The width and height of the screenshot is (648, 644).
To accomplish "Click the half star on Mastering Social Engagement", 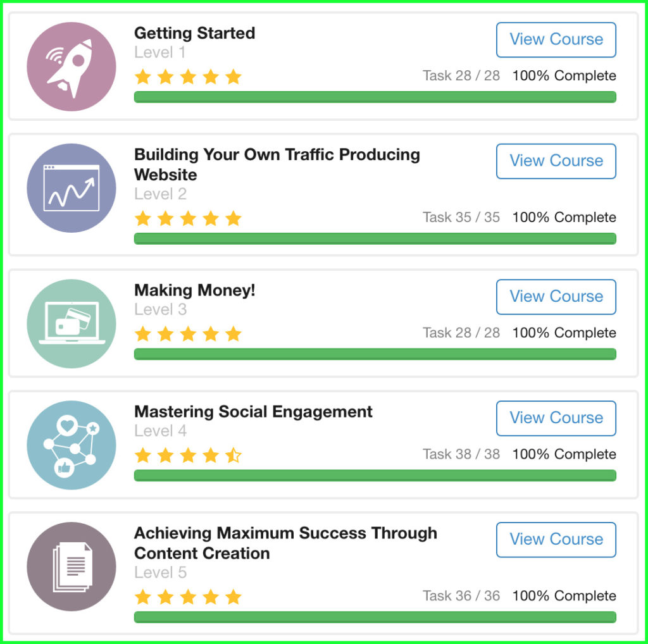I will coord(234,455).
